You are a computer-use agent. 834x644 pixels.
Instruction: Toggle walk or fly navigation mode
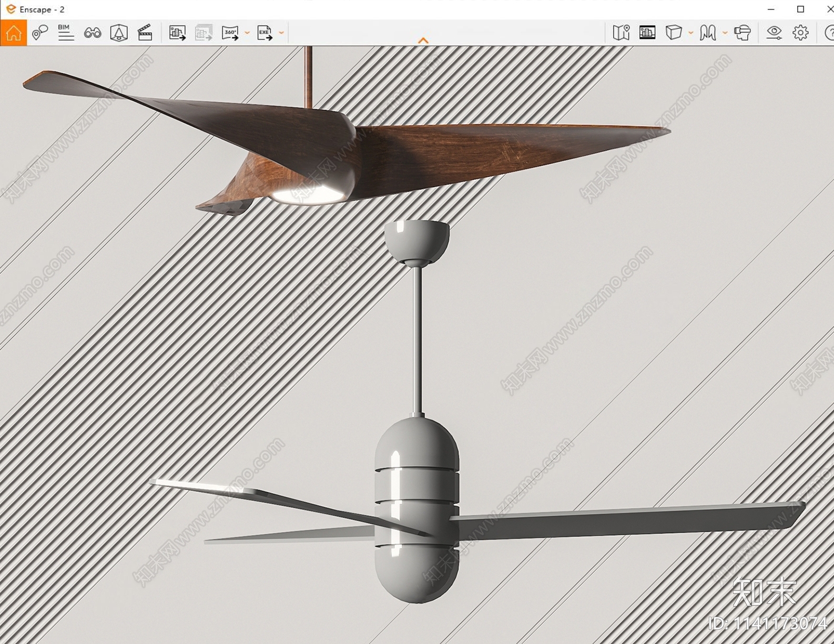[708, 33]
